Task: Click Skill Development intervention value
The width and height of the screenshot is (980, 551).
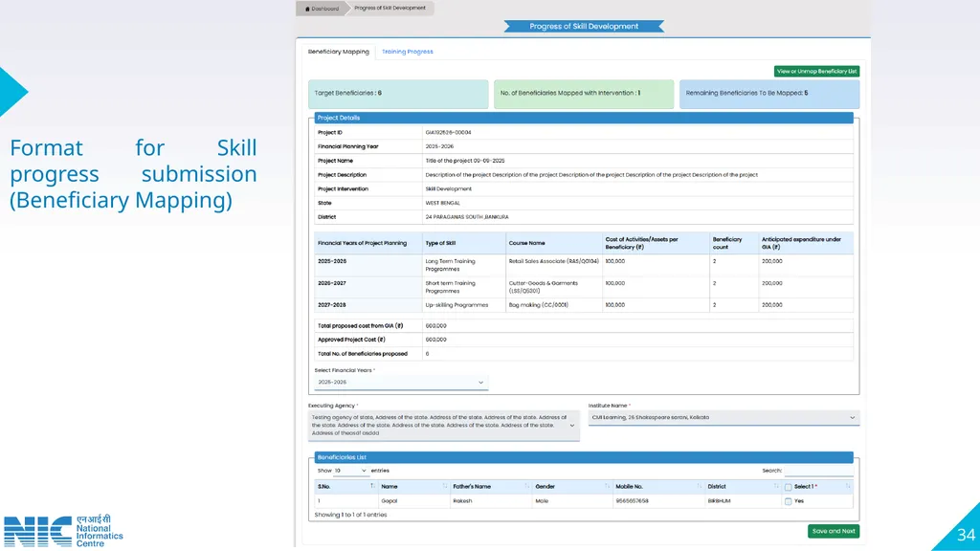Action: click(x=448, y=188)
